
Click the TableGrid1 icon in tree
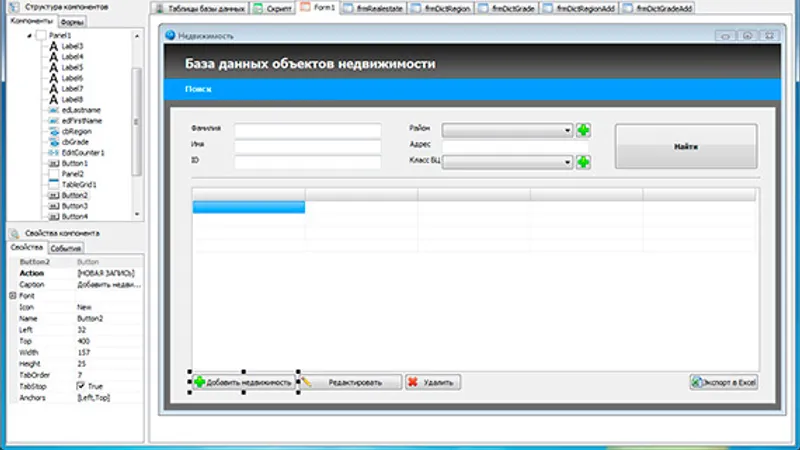pos(54,185)
